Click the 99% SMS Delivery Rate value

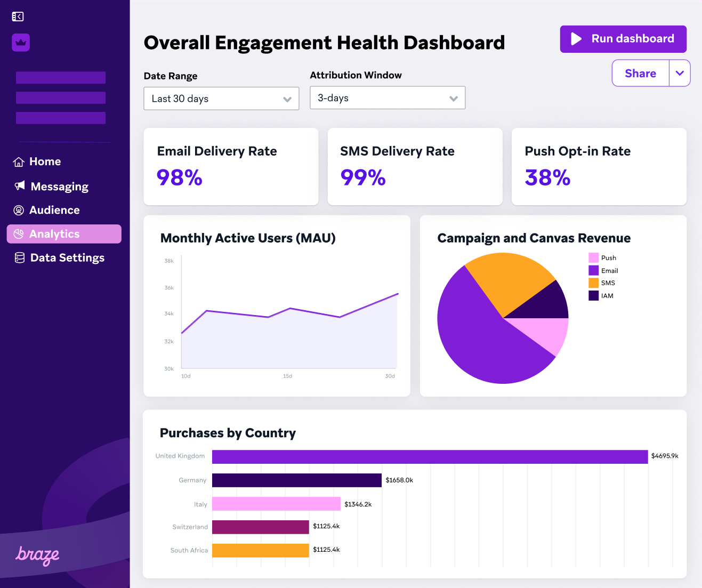click(363, 178)
